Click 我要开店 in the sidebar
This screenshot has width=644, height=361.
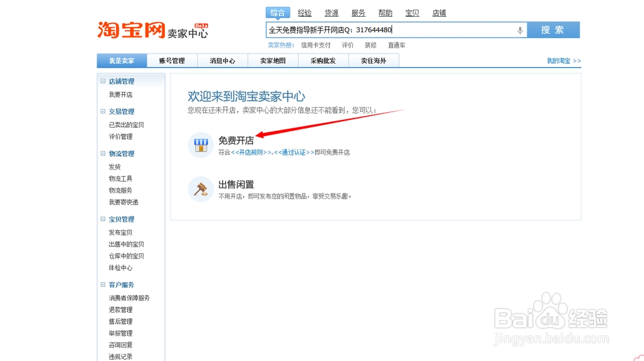click(121, 95)
